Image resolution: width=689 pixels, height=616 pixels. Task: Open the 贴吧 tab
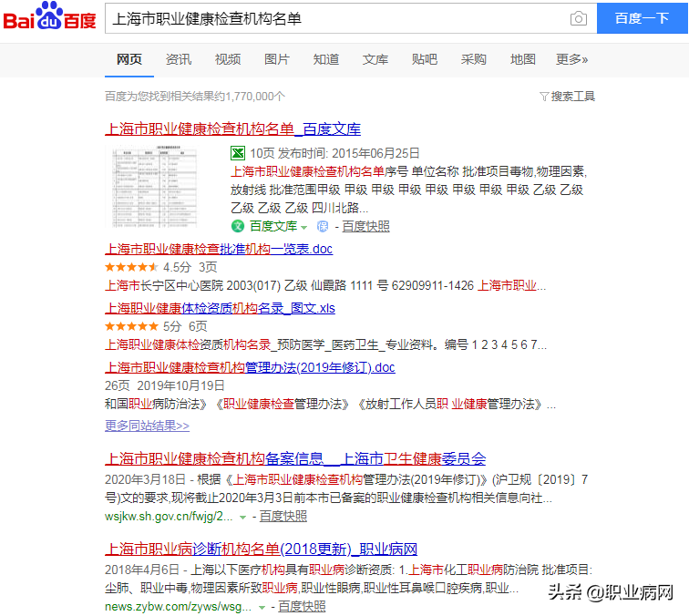pyautogui.click(x=425, y=59)
